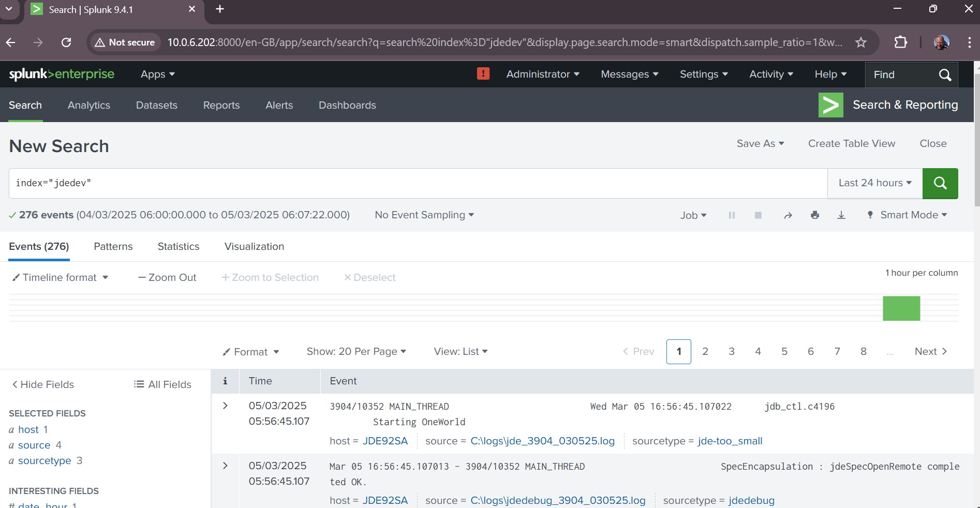Viewport: 980px width, 508px height.
Task: Click the share job arrow icon
Action: click(x=788, y=215)
